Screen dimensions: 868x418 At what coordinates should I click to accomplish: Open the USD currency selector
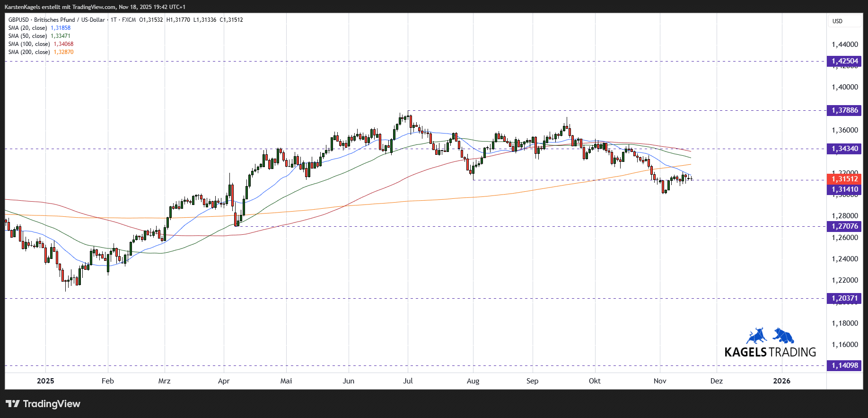(x=837, y=21)
